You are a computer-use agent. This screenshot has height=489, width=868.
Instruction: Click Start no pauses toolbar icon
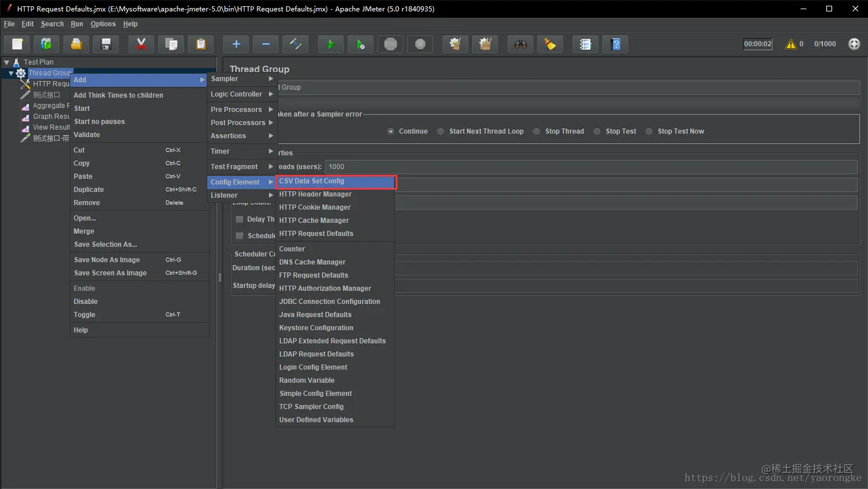click(x=361, y=44)
